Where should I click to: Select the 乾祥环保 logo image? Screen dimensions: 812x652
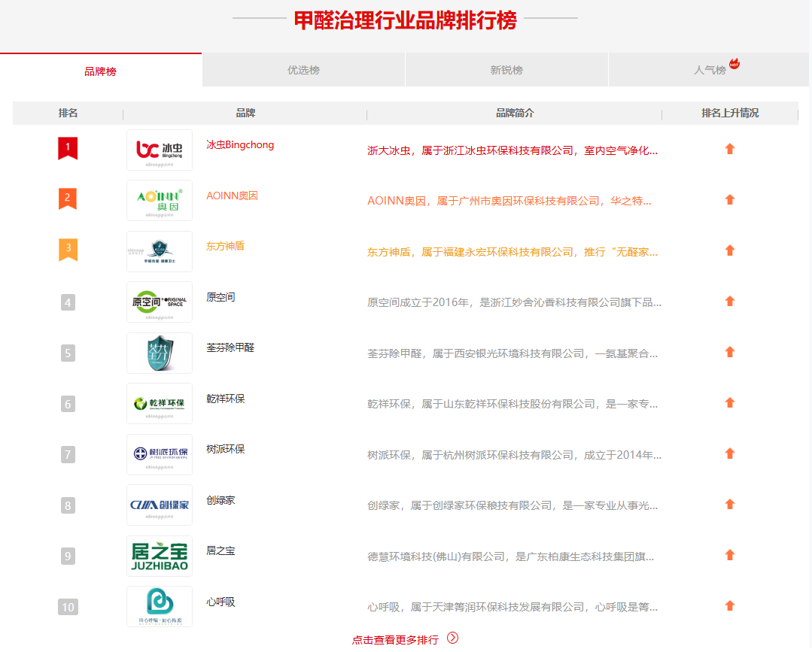159,403
